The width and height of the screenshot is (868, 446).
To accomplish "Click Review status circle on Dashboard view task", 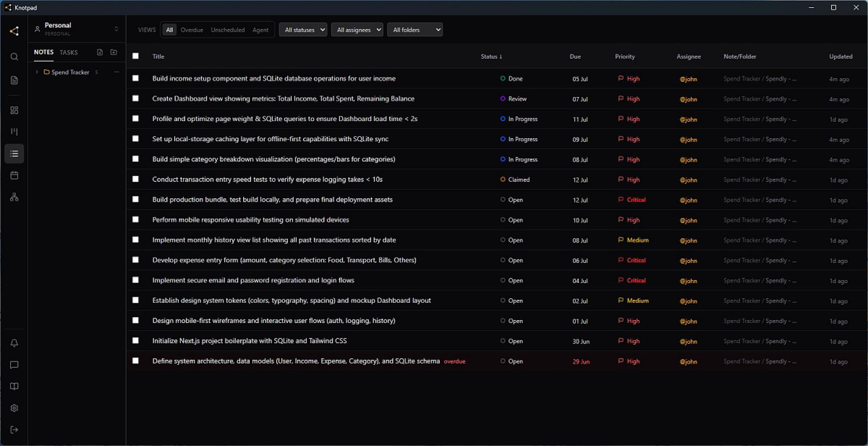I will point(503,99).
